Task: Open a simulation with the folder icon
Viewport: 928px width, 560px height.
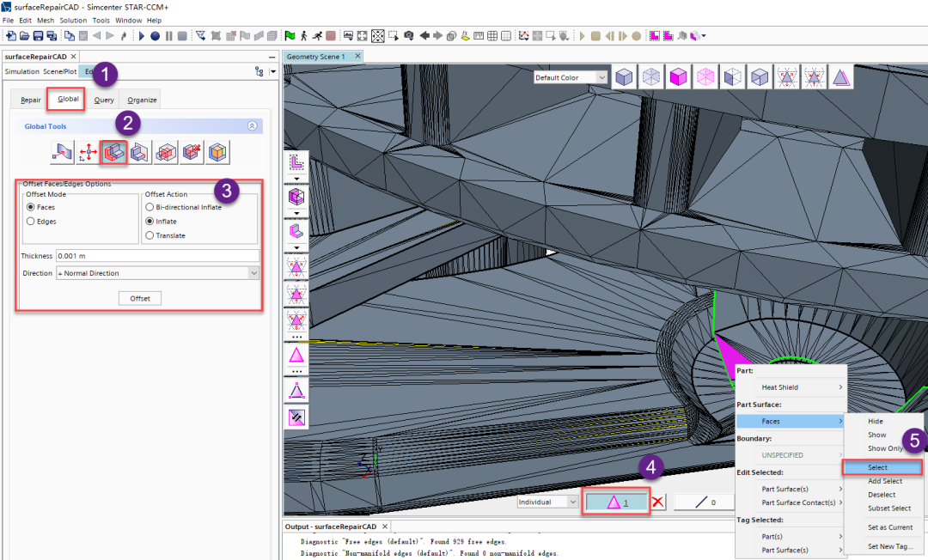Action: tap(24, 36)
